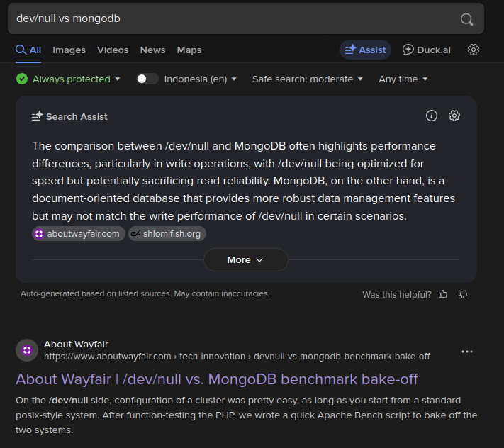This screenshot has width=504, height=448.
Task: Click the 'Auto-generated based on listed sources' note
Action: 145,293
